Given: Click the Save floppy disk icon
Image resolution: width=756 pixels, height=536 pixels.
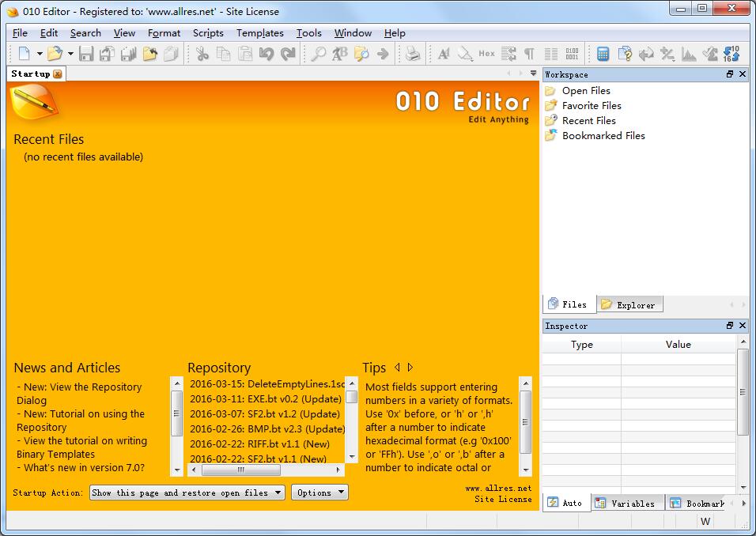Looking at the screenshot, I should pos(86,54).
